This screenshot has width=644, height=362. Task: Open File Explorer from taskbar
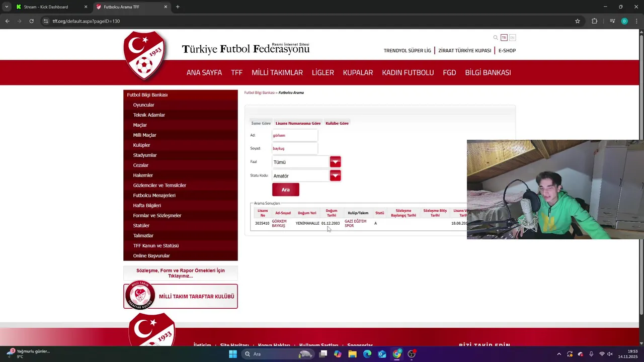tap(353, 354)
